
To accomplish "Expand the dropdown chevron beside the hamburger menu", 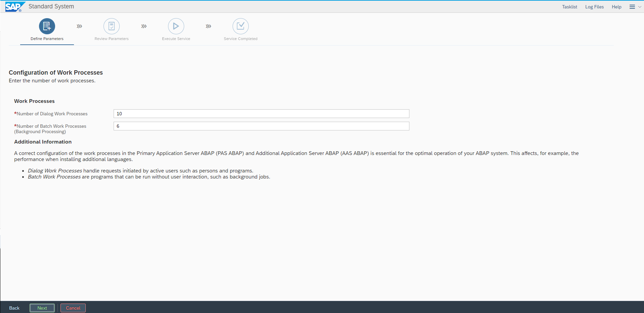I will [640, 7].
